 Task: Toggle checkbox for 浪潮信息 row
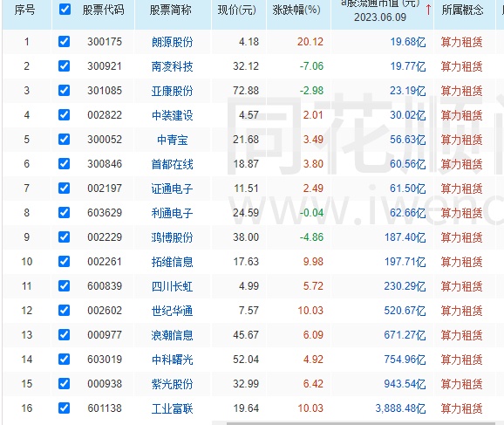[x=64, y=335]
